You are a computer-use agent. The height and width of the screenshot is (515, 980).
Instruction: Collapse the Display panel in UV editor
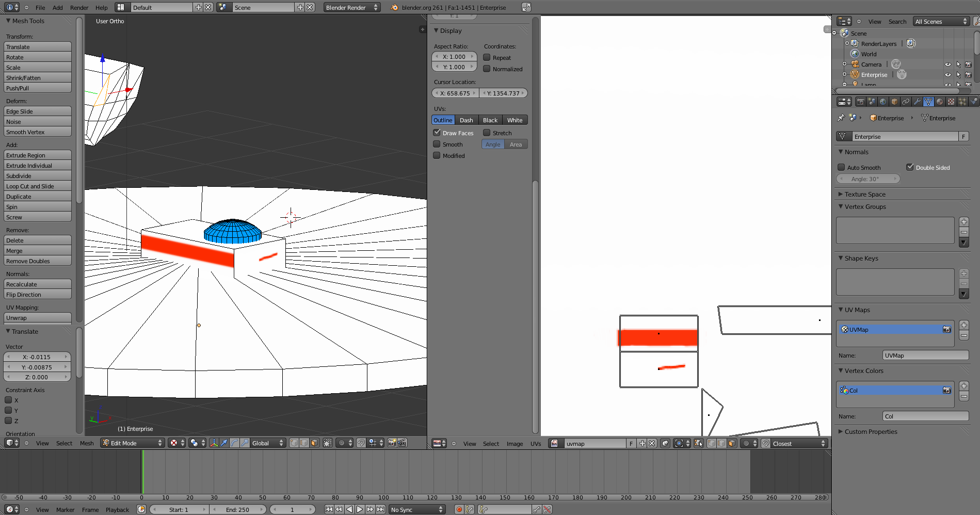[x=451, y=30]
